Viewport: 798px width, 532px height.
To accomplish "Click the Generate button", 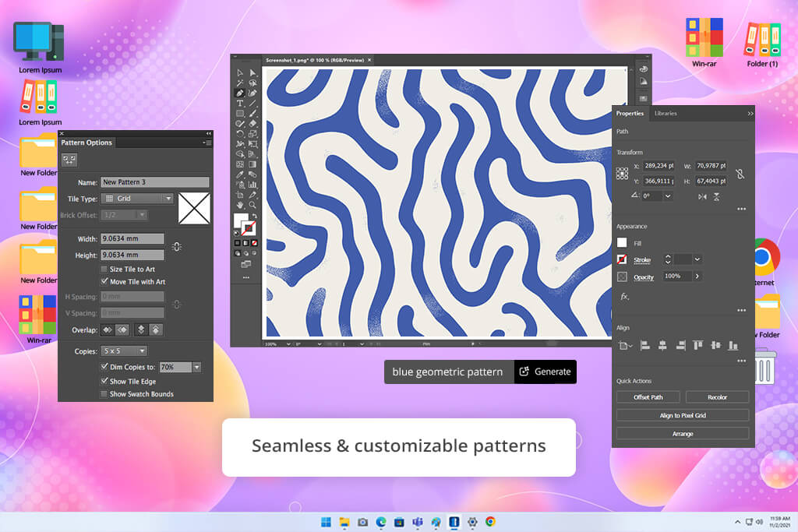I will [545, 372].
